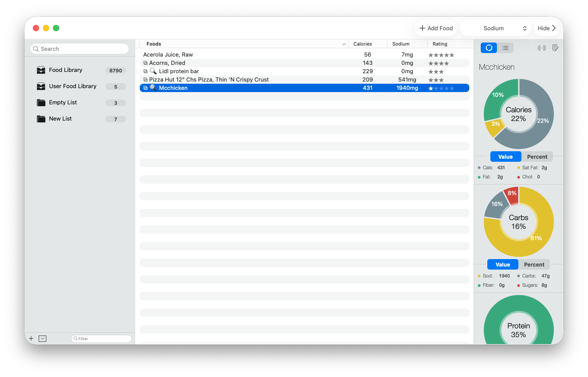Open the notes editor icon
588x377 pixels.
coord(555,48)
